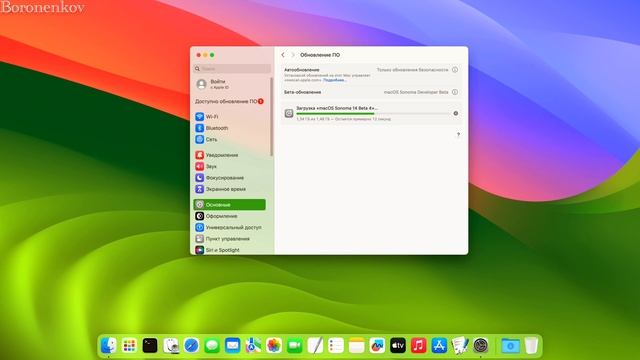Click the Автообновление row value text on the right
This screenshot has height=360, width=640.
(412, 70)
